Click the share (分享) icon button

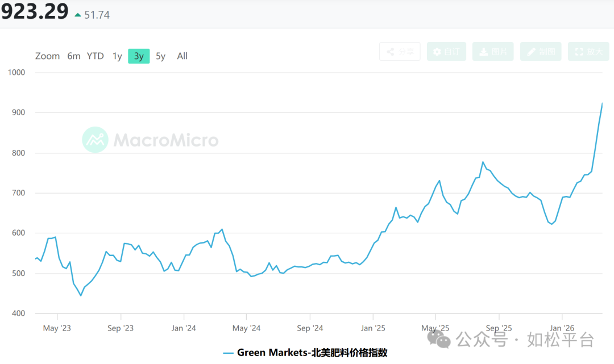click(x=400, y=52)
